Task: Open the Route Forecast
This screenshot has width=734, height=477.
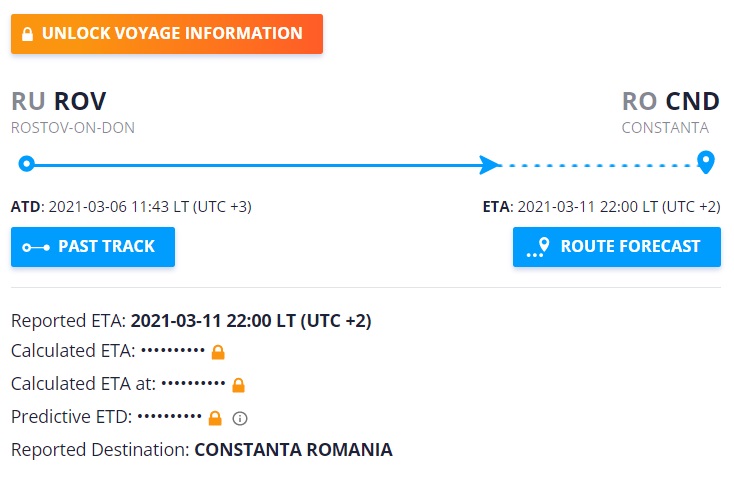Action: [x=616, y=247]
